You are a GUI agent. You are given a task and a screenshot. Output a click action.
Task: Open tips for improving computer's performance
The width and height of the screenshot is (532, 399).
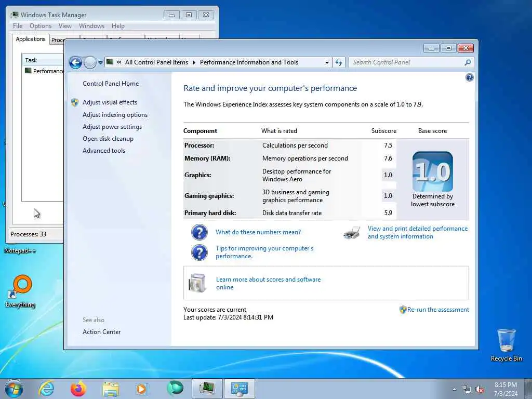[264, 252]
